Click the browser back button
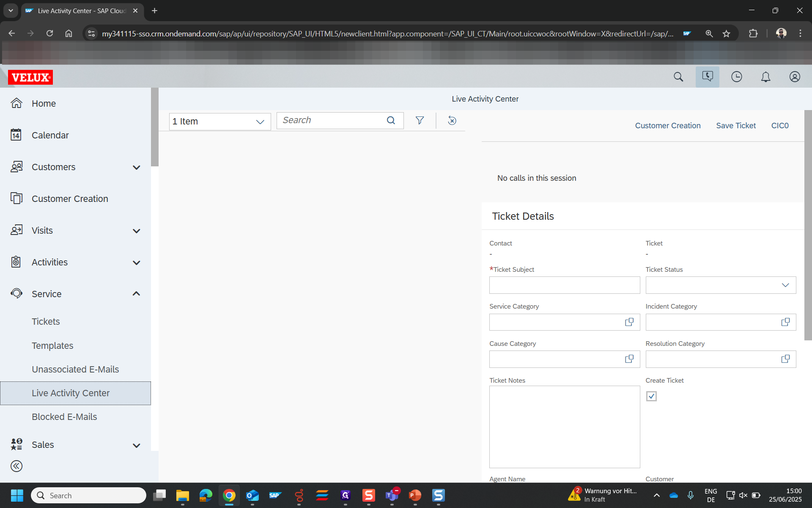The width and height of the screenshot is (812, 508). pos(11,33)
